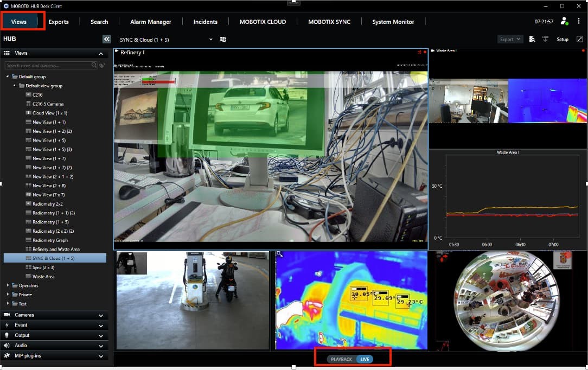
Task: Collapse the Default view group node
Action: [x=14, y=86]
